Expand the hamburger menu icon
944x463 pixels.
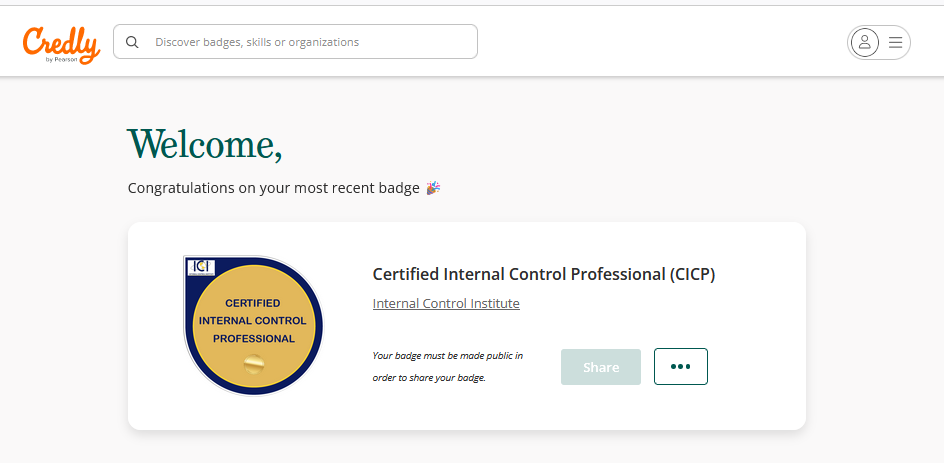[895, 42]
